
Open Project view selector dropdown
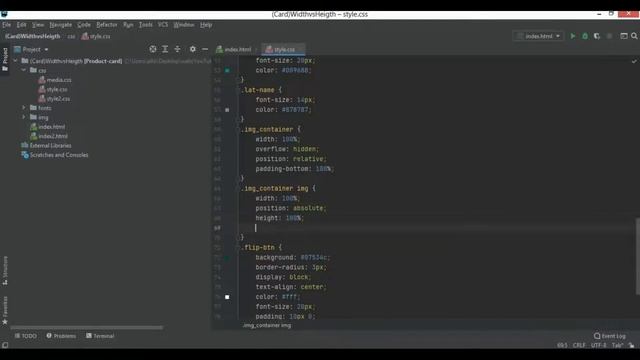(x=31, y=49)
